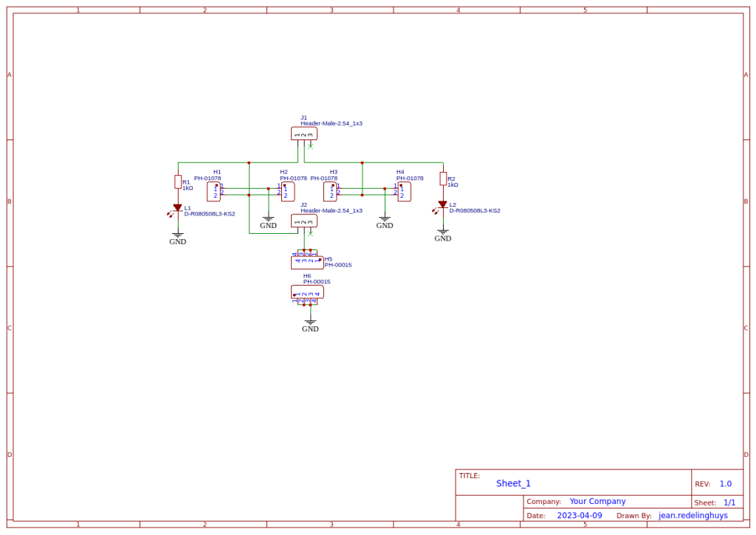Click the J1 designator label
The height and width of the screenshot is (535, 756).
click(303, 117)
